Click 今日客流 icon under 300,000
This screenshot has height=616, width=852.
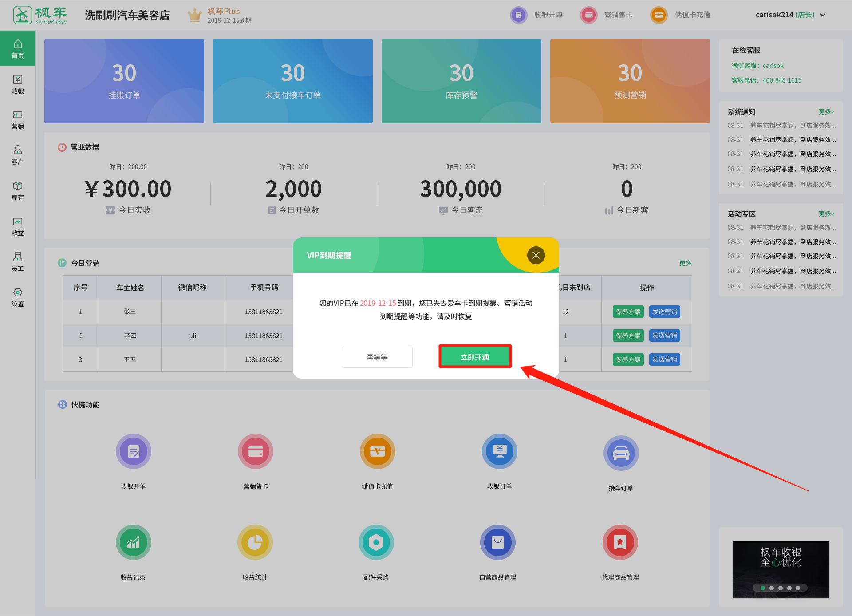coord(443,210)
